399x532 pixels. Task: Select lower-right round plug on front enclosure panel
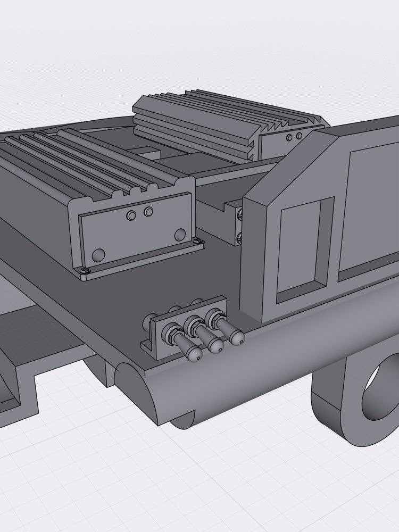pyautogui.click(x=180, y=234)
